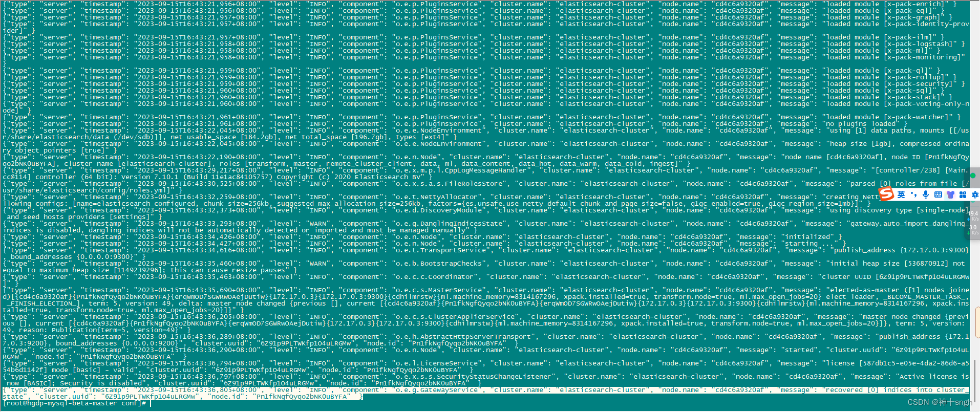Click the 19.4 K/s upload speed indicator

point(973,216)
